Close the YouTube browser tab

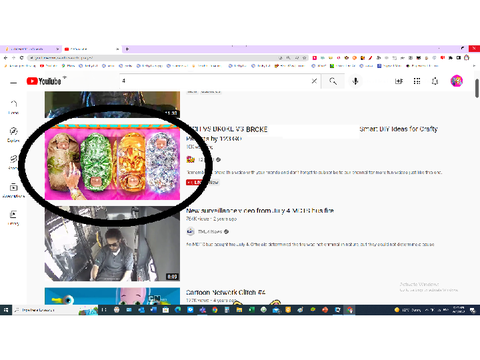(117, 49)
